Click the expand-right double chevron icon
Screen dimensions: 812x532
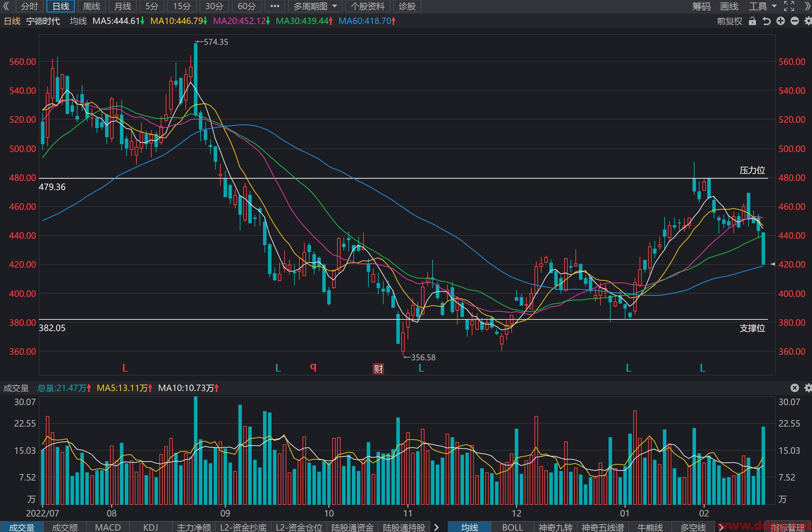click(x=808, y=6)
